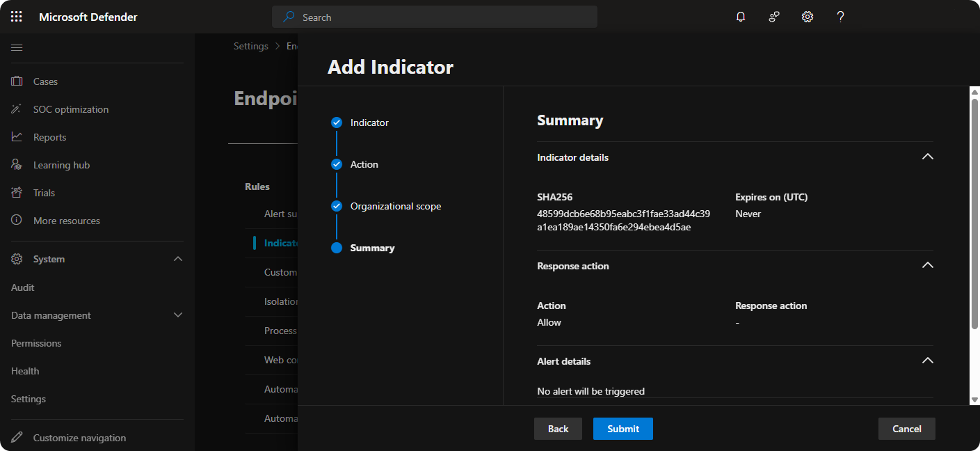
Task: Go to the Indicator wizard step
Action: 369,122
